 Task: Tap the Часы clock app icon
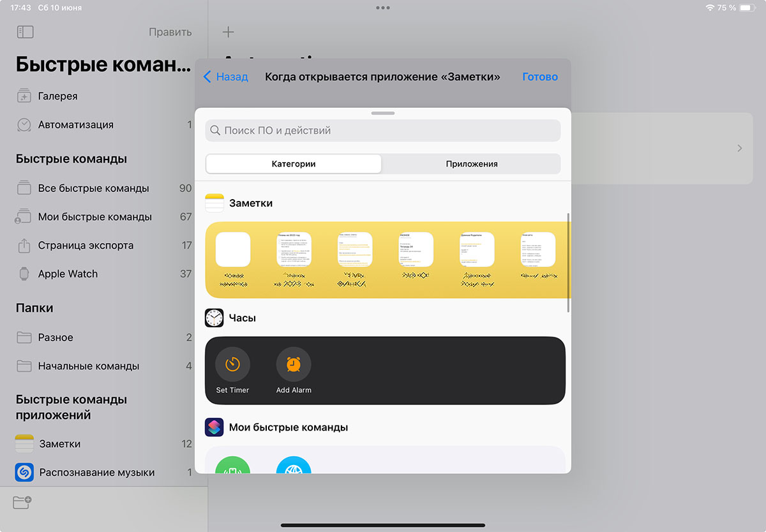coord(214,318)
